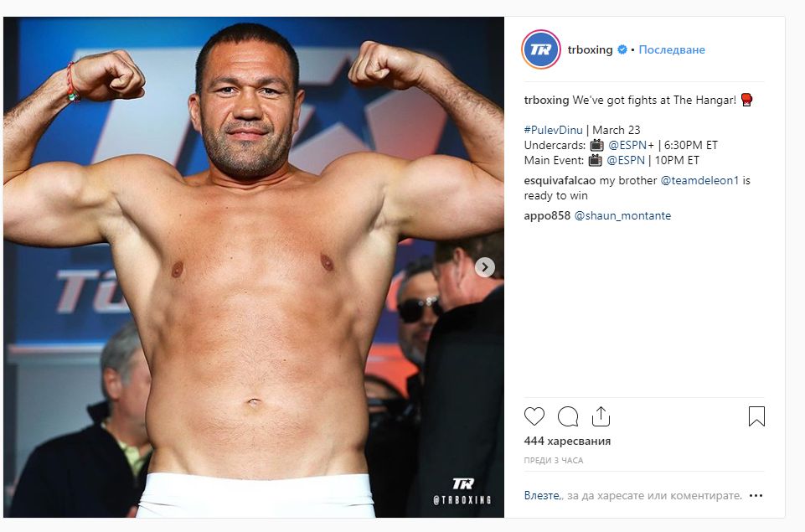Save the post with the bookmark icon
805x532 pixels.
[756, 416]
